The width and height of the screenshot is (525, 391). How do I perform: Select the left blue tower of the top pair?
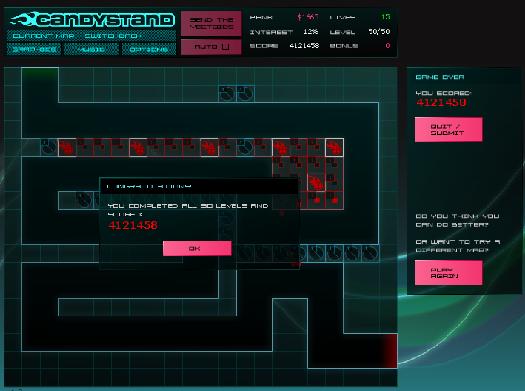tap(227, 93)
